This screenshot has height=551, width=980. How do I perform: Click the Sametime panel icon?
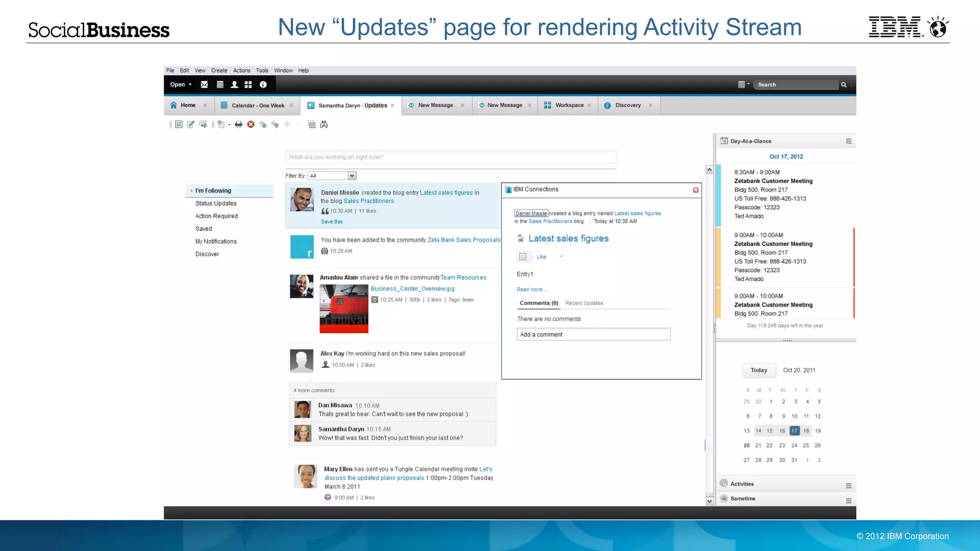tap(724, 498)
